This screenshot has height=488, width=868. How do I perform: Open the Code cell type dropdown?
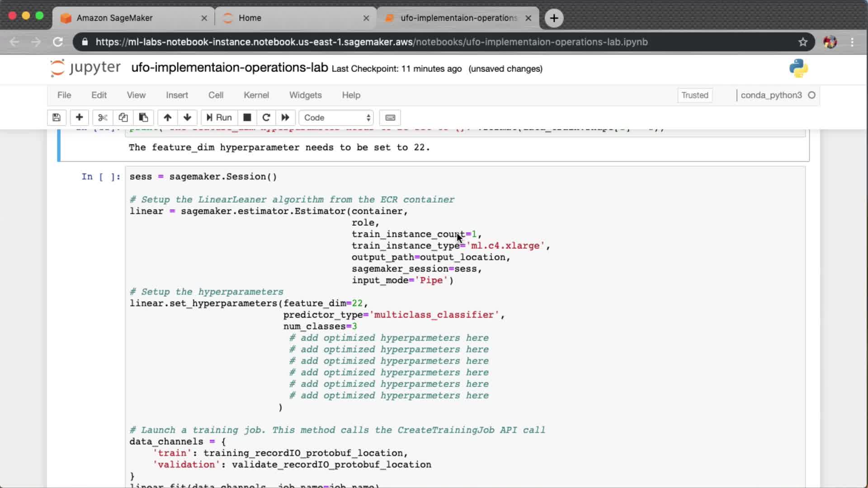(x=336, y=117)
